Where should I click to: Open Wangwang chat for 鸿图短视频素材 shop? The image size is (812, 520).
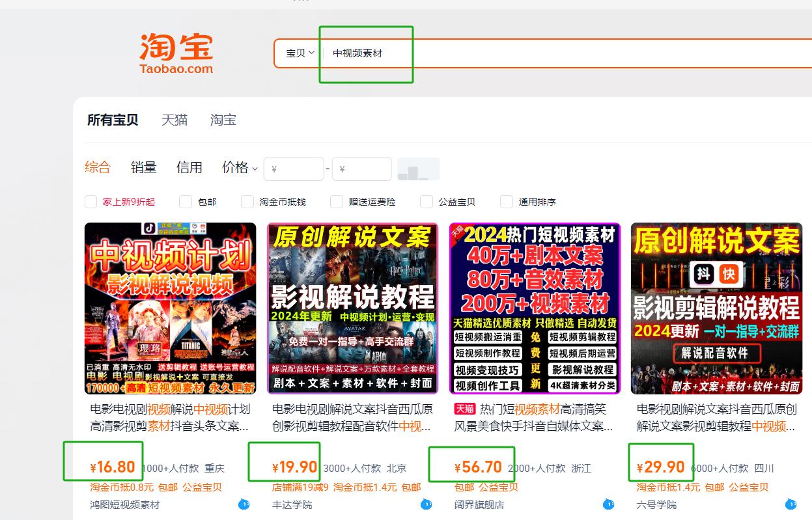pyautogui.click(x=243, y=504)
